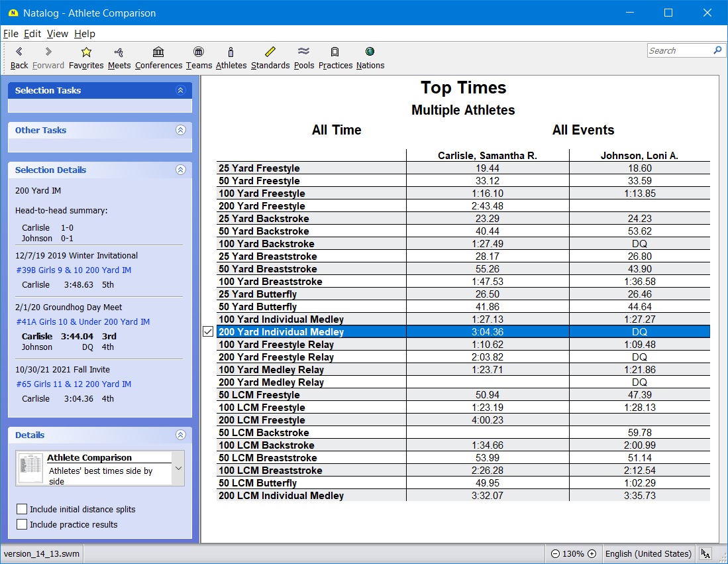
Task: Open the Conferences building icon
Action: pyautogui.click(x=158, y=52)
